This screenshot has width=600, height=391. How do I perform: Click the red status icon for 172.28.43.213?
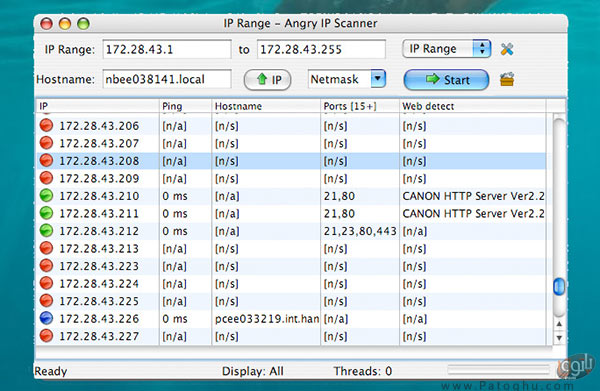point(46,248)
